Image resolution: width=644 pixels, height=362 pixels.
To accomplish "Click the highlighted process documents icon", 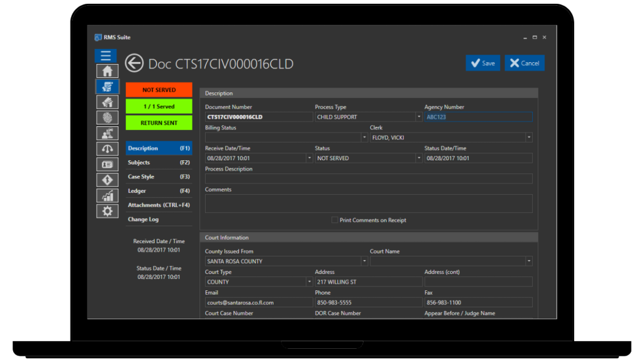I will point(107,87).
